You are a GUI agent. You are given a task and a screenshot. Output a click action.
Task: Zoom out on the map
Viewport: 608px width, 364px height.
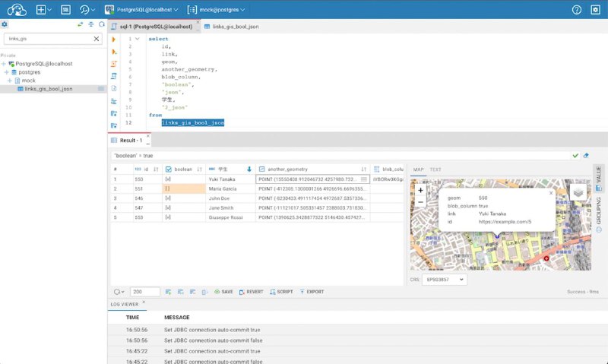pyautogui.click(x=420, y=201)
